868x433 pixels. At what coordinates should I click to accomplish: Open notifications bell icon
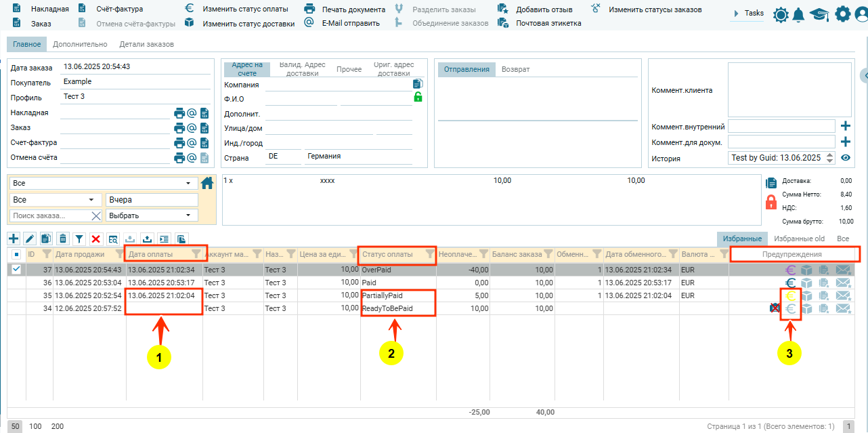pos(799,14)
